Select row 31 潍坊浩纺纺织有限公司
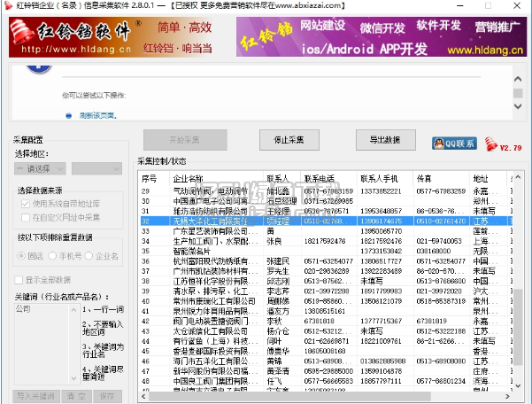The image size is (532, 404). tap(326, 211)
